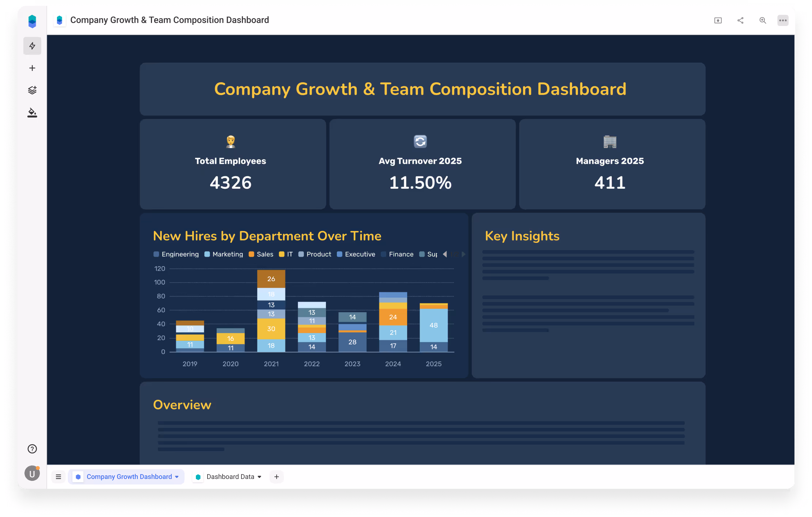Click the present mode icon in header
This screenshot has height=517, width=812.
click(718, 20)
